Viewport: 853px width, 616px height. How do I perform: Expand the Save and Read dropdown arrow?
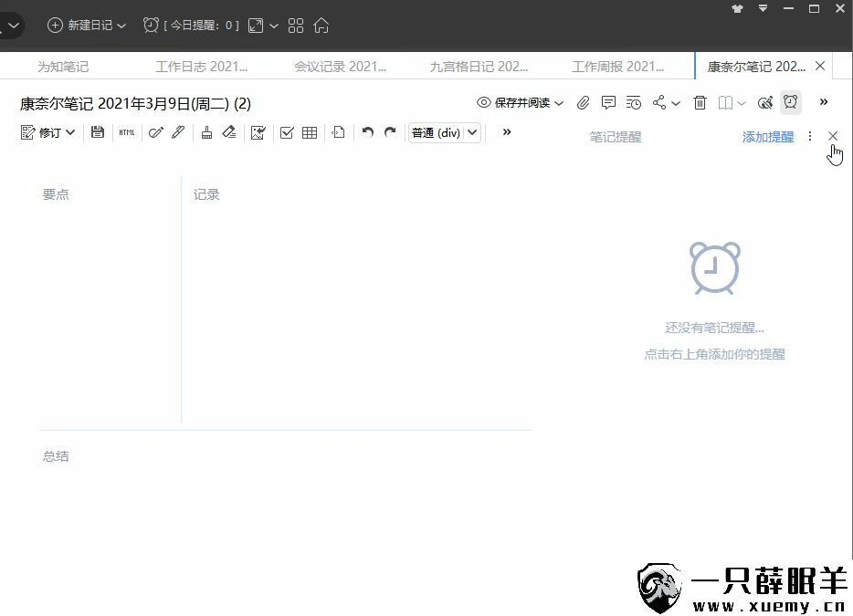point(559,103)
